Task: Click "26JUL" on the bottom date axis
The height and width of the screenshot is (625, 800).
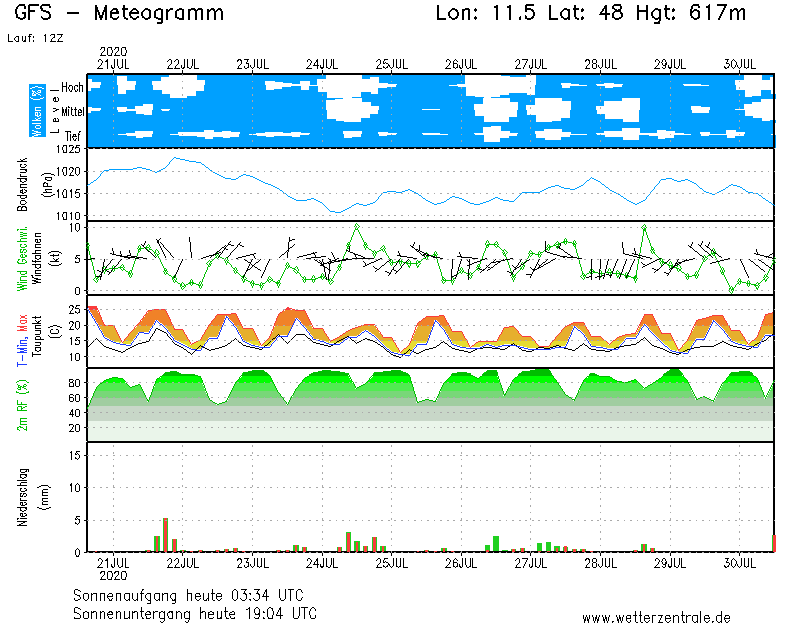Action: (461, 563)
